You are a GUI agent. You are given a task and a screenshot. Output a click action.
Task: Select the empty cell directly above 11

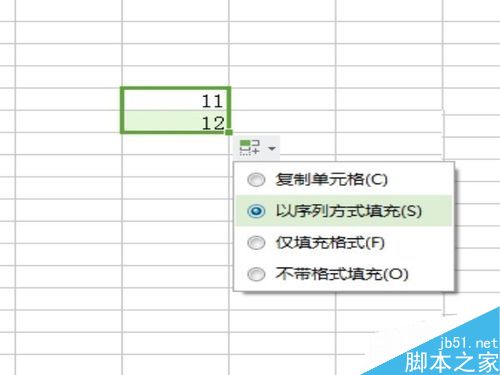[x=176, y=77]
